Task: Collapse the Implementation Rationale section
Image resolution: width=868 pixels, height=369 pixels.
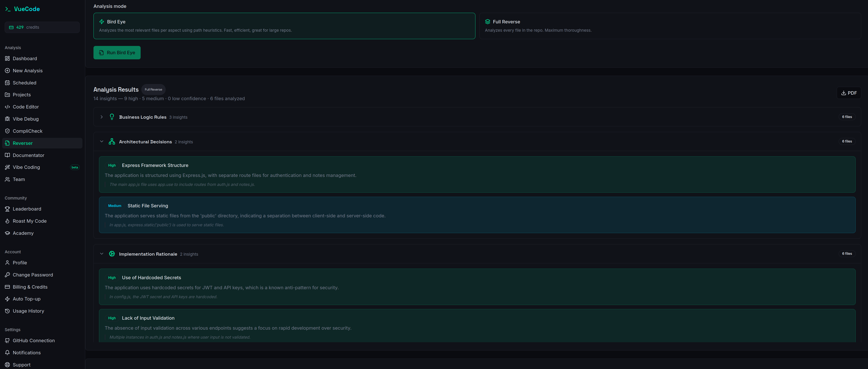Action: pos(102,254)
